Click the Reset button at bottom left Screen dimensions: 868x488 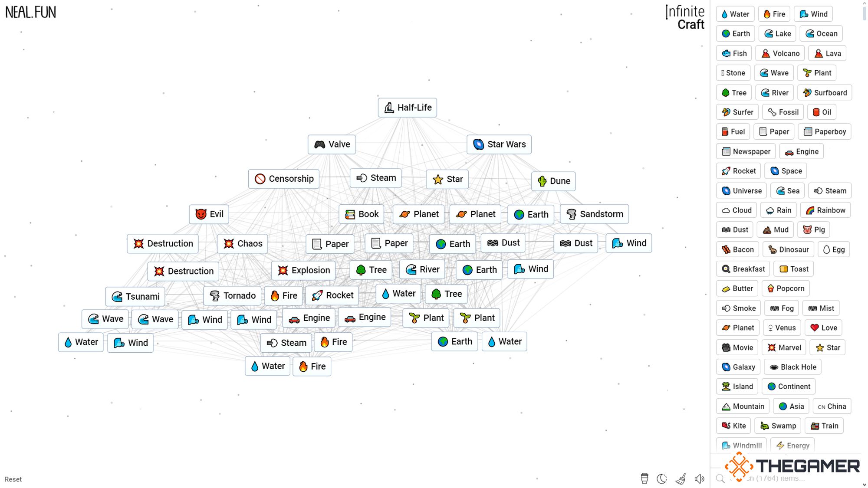[13, 479]
